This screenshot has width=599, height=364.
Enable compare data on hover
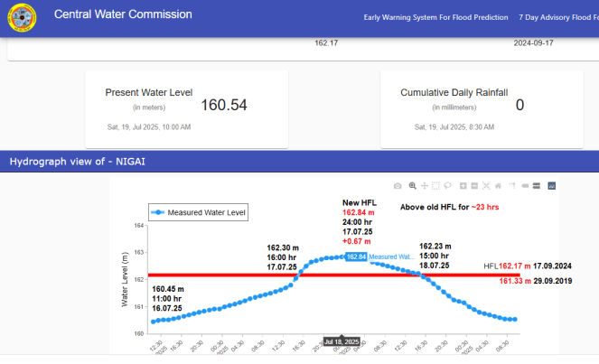pos(536,186)
